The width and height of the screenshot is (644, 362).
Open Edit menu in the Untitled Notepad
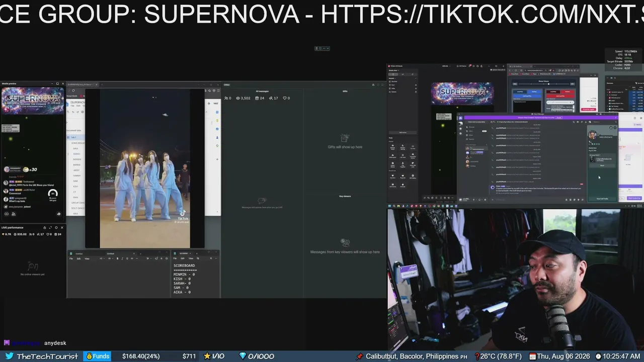[x=79, y=258]
